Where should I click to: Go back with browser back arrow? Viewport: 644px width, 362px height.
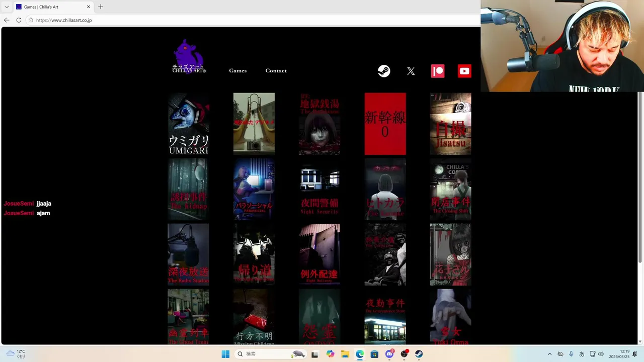click(x=7, y=20)
